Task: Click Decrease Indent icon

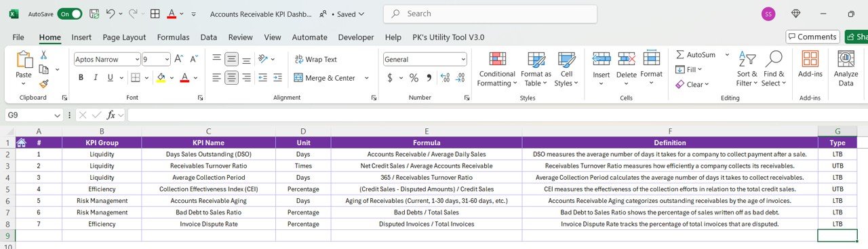Action: [263, 78]
